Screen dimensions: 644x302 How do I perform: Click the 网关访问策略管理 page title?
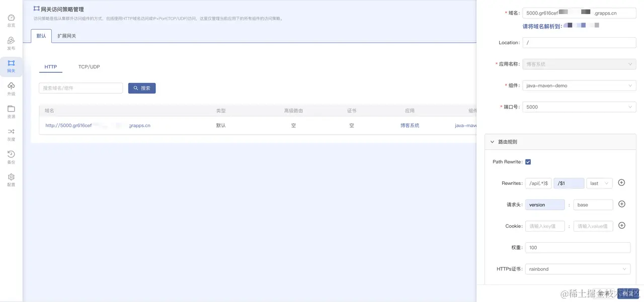pos(62,9)
